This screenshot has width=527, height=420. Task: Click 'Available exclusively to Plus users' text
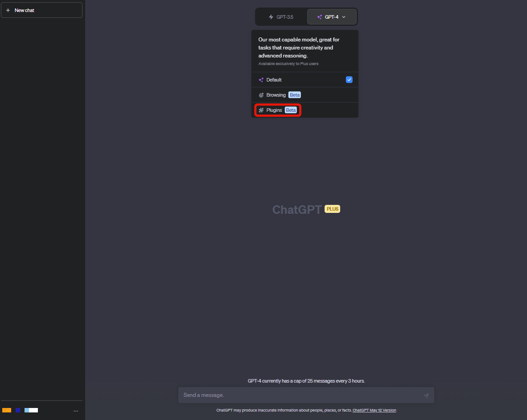288,64
